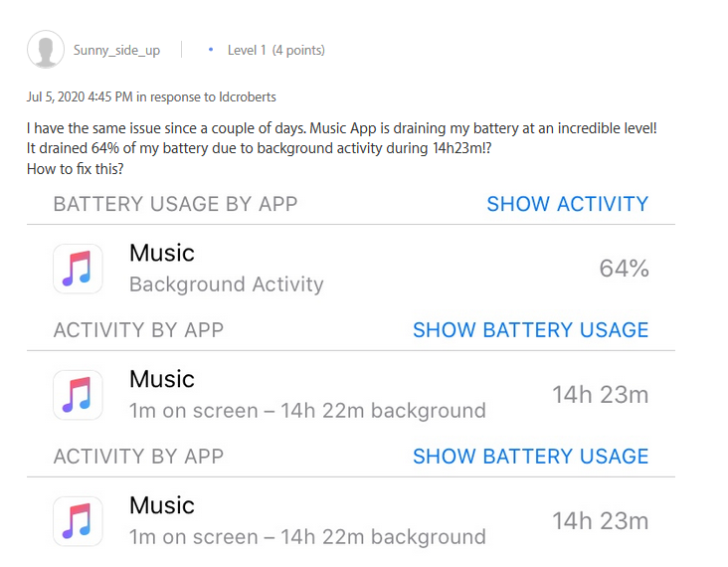Click the BATTERY USAGE BY APP header
This screenshot has height=567, width=728.
tap(175, 205)
